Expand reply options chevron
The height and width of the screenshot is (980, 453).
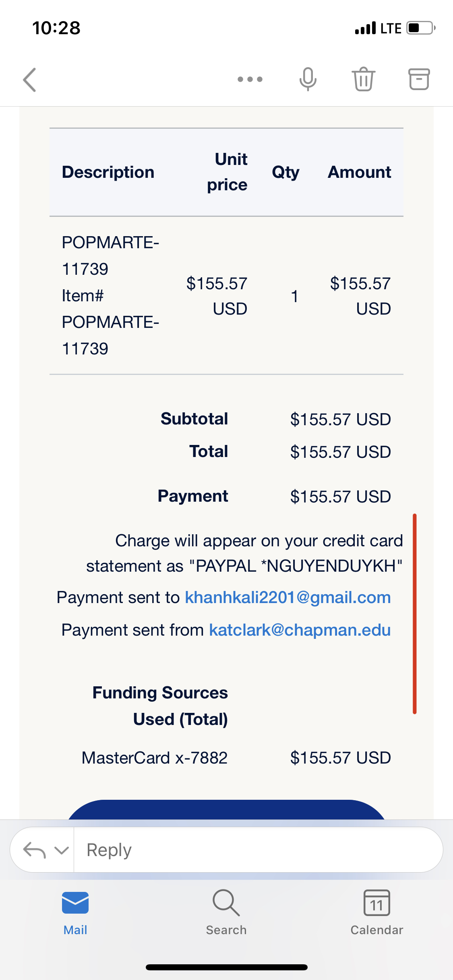62,850
